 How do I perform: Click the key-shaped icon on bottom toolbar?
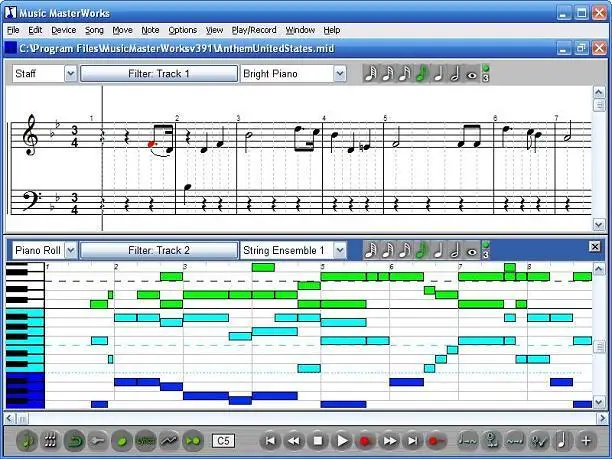click(98, 441)
